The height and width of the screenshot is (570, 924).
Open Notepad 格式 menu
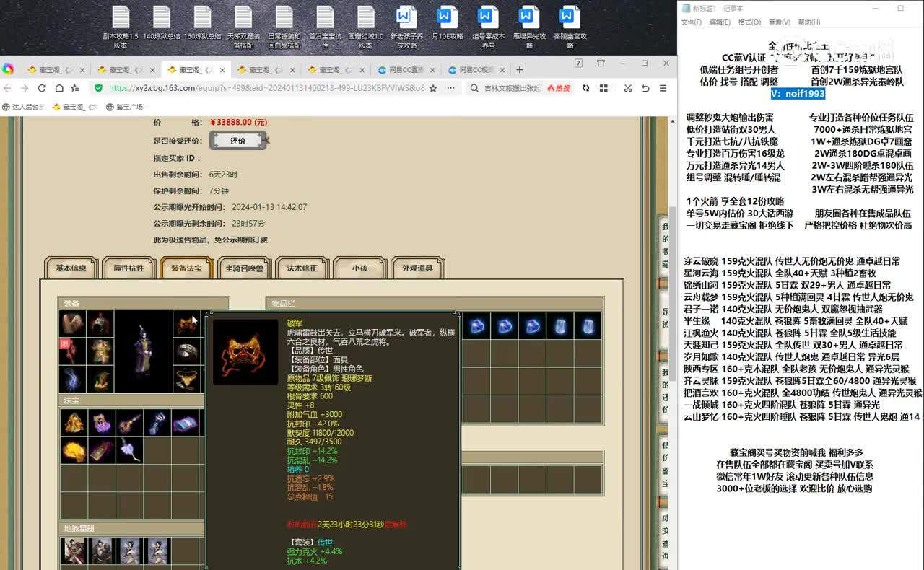(x=749, y=22)
